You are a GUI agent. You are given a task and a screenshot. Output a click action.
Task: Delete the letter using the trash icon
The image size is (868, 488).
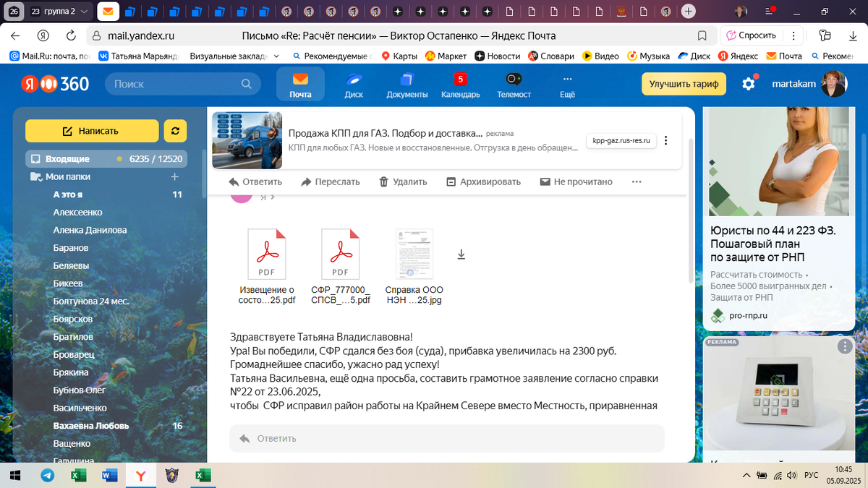tap(402, 181)
